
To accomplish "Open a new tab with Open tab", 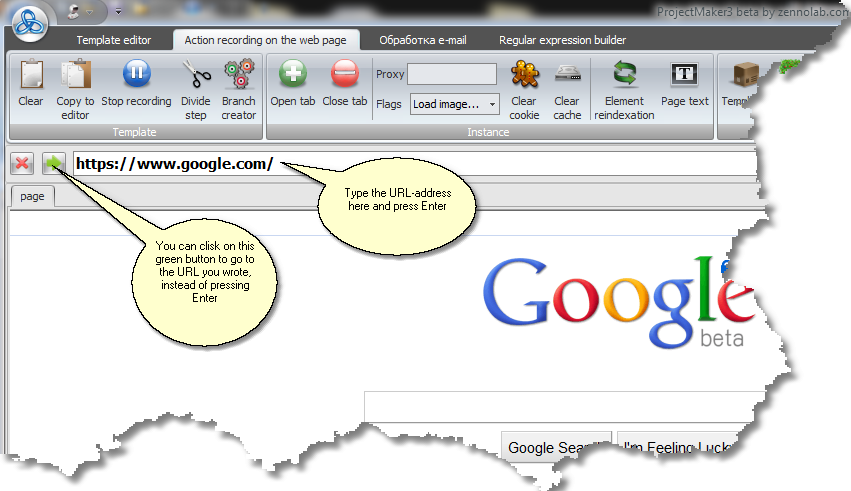I will click(293, 77).
